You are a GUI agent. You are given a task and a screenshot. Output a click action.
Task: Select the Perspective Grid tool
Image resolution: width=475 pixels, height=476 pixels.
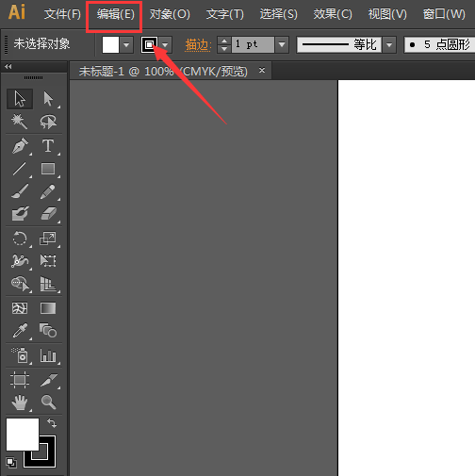point(48,284)
